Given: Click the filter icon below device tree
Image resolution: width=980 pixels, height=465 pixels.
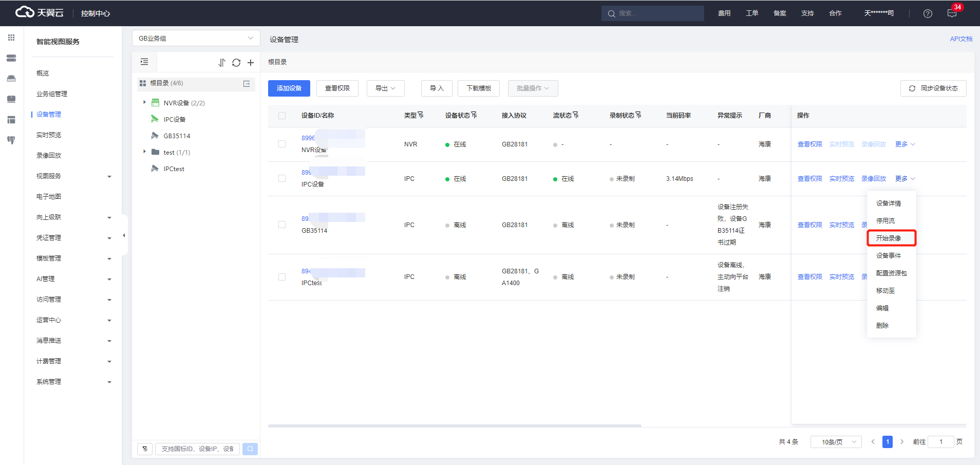Looking at the screenshot, I should pyautogui.click(x=145, y=449).
